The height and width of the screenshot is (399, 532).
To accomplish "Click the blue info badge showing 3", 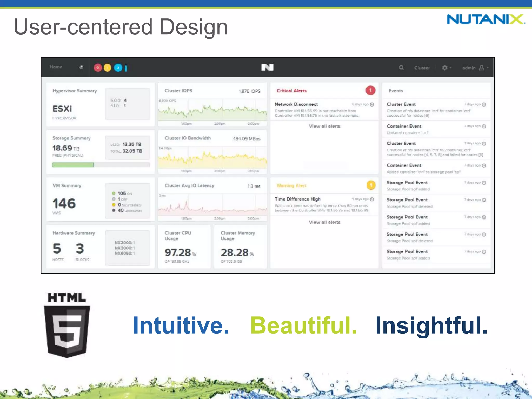I will coord(118,68).
